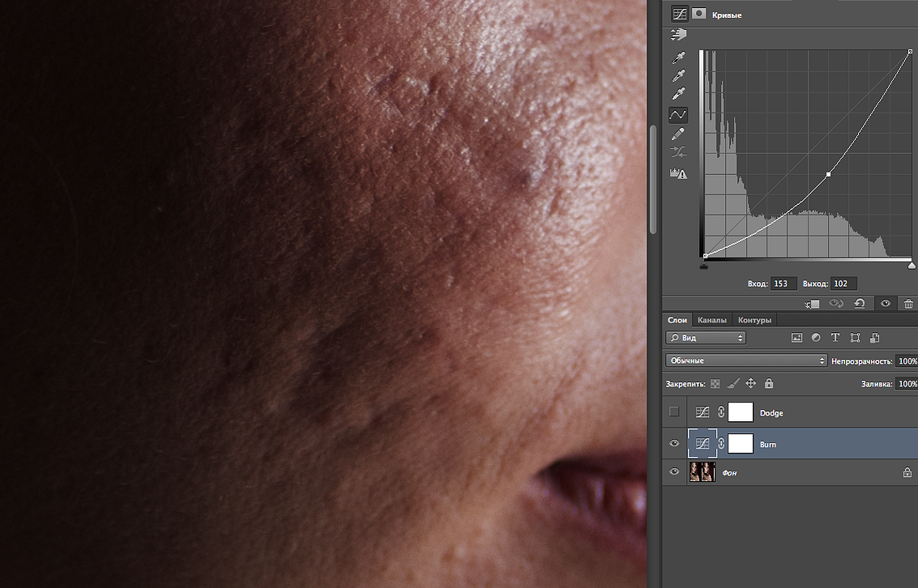
Task: Lock transparent pixels icon
Action: tap(715, 384)
